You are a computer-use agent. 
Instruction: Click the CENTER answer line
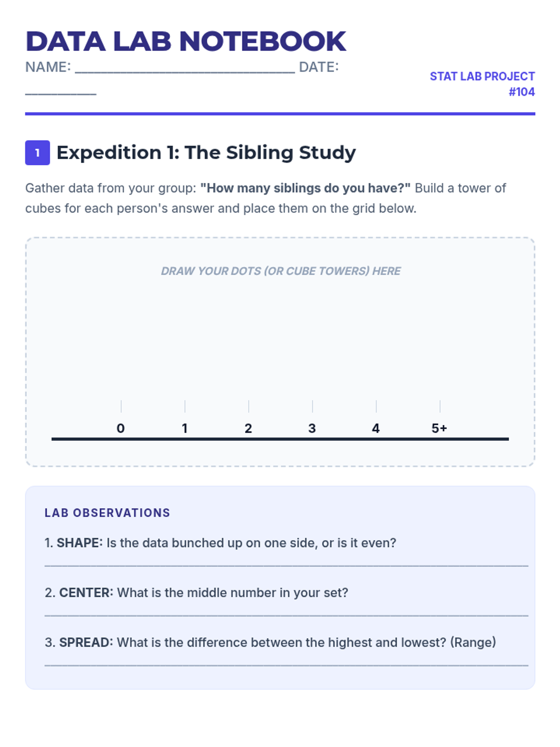287,615
